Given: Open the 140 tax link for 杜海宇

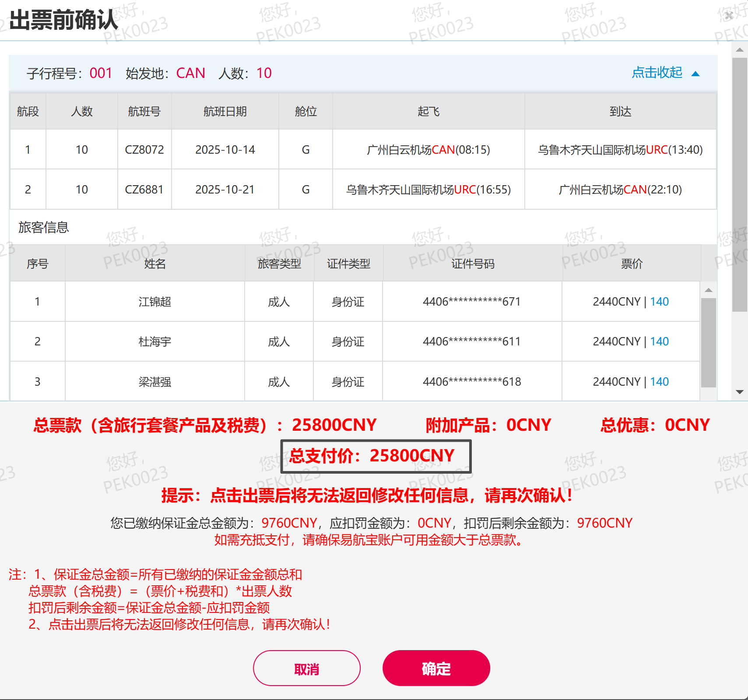Looking at the screenshot, I should 659,341.
